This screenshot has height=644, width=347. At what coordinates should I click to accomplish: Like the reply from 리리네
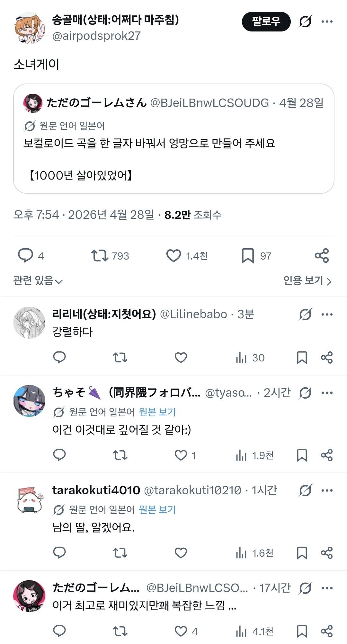[181, 357]
